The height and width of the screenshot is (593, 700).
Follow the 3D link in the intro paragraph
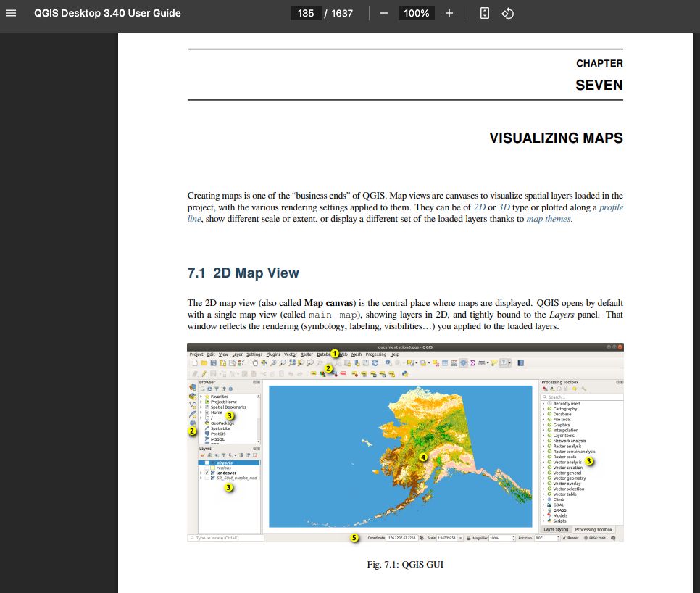click(504, 207)
